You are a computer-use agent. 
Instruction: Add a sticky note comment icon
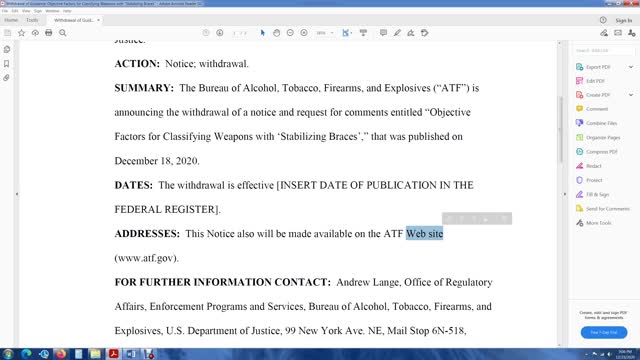383,33
